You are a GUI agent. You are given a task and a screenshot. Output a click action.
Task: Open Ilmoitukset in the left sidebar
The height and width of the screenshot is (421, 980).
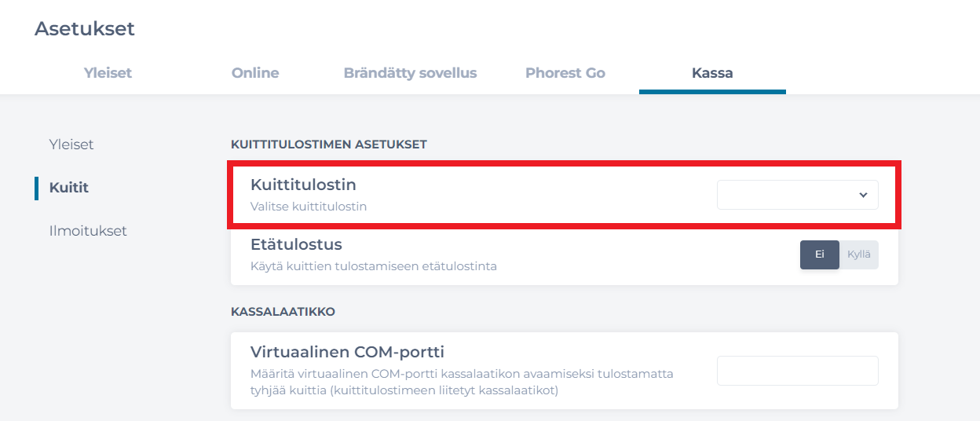[x=88, y=231]
